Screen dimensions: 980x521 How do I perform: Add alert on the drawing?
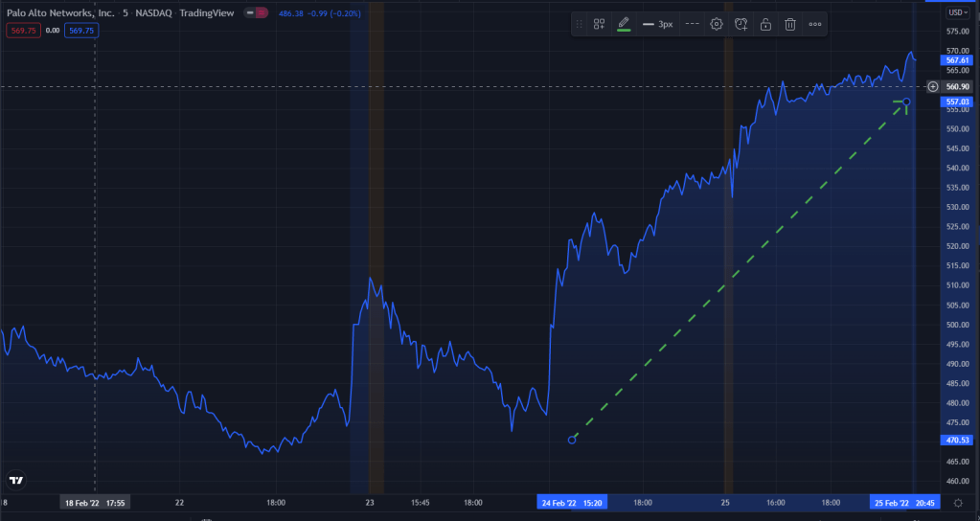point(741,24)
